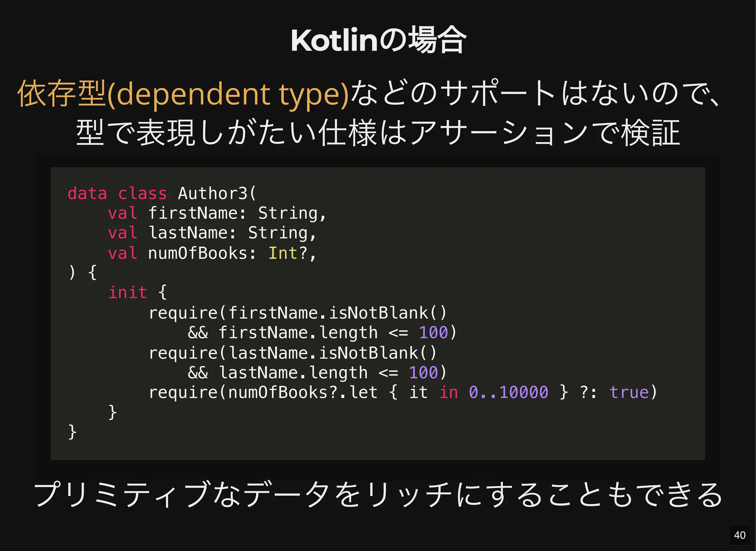Click the "require(numOfBooks?.let" code line

pos(403,392)
